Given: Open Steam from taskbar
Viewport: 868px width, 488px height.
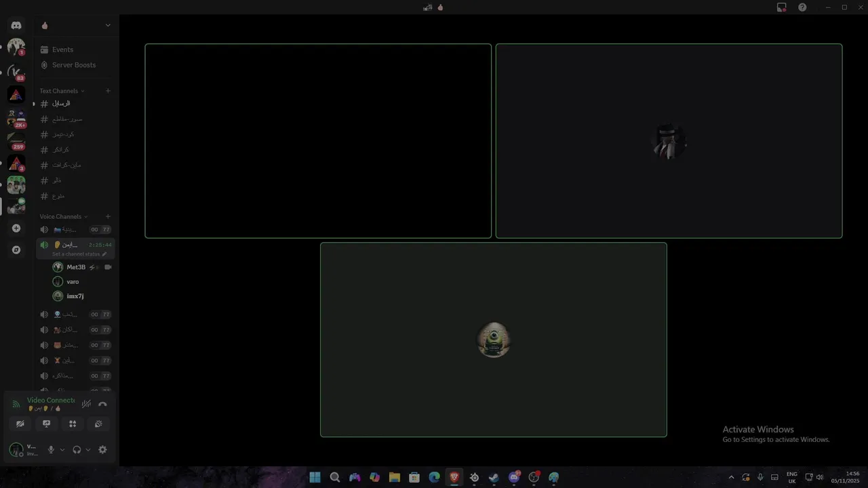Looking at the screenshot, I should click(x=494, y=477).
